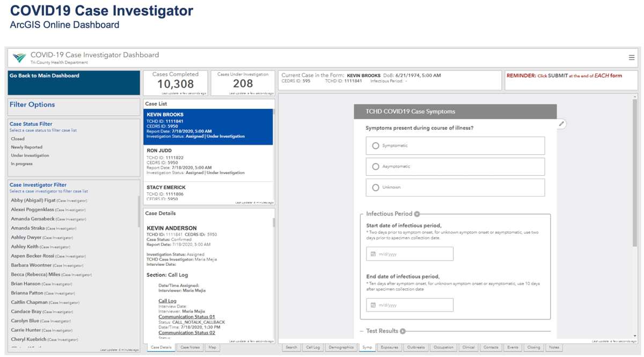Open the Events tab
The width and height of the screenshot is (644, 357).
coord(513,347)
